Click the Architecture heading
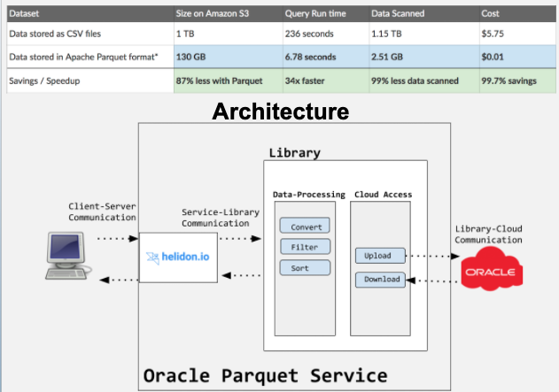 (x=281, y=111)
